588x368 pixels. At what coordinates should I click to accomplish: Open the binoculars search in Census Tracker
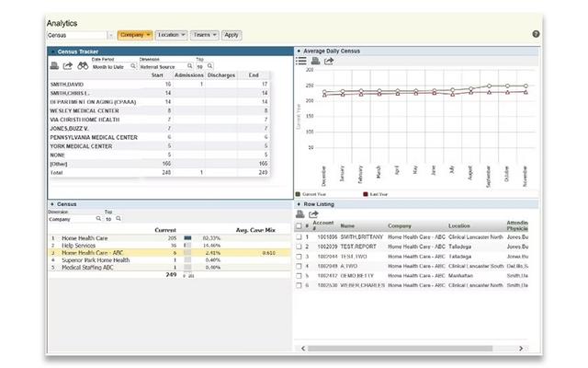point(83,66)
